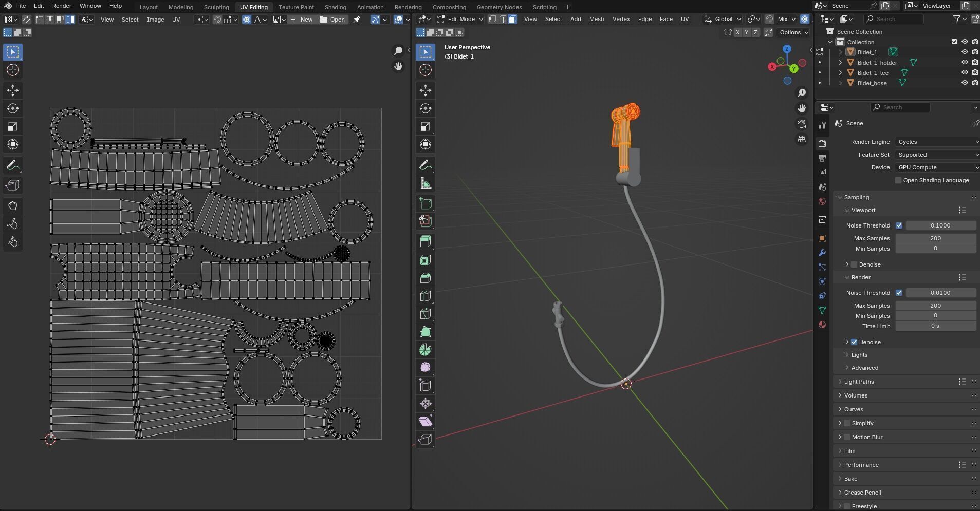This screenshot has height=511, width=980.
Task: Open the Feature Set dropdown
Action: (x=937, y=155)
